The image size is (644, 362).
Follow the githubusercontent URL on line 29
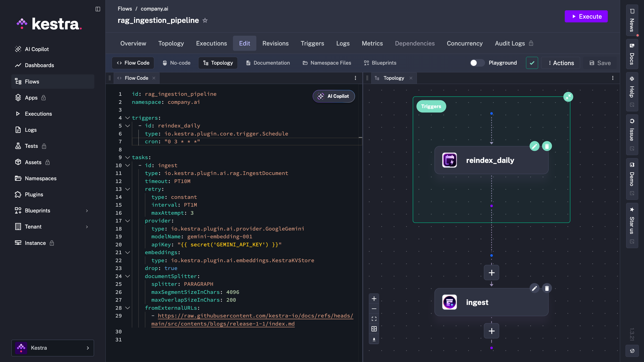point(252,320)
